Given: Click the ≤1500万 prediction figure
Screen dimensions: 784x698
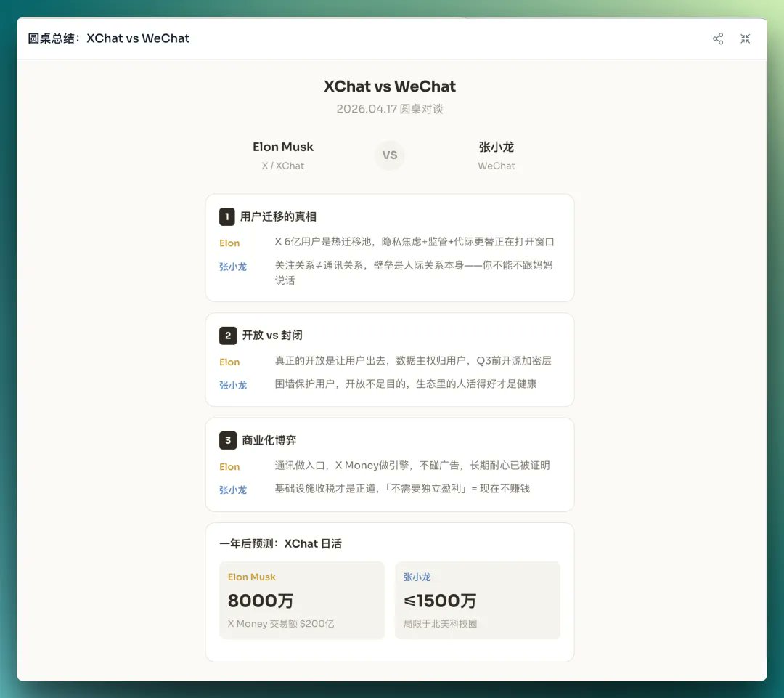Looking at the screenshot, I should (x=440, y=601).
